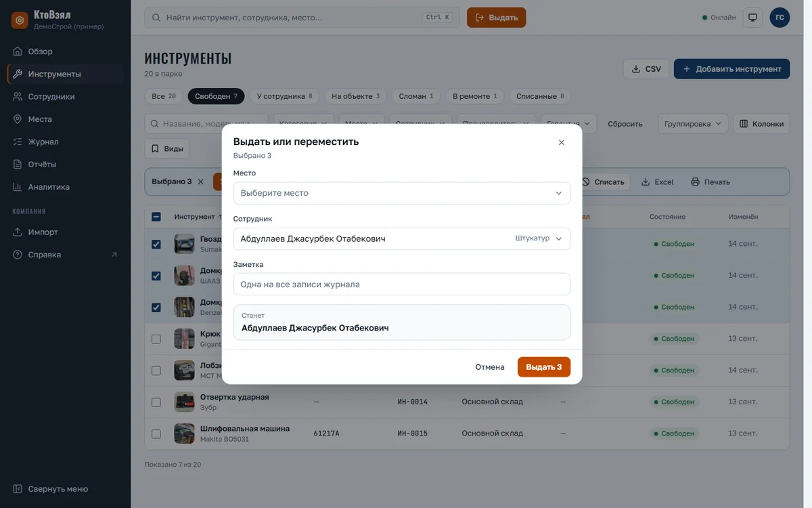
Task: Open Импорт in the sidebar
Action: (66, 232)
